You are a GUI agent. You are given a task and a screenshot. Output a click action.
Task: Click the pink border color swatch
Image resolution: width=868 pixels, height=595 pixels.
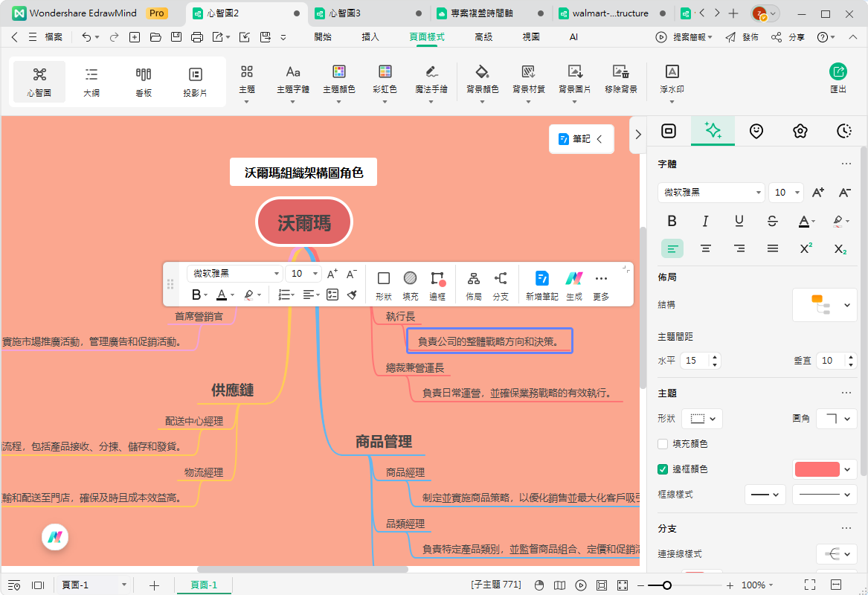pyautogui.click(x=817, y=469)
